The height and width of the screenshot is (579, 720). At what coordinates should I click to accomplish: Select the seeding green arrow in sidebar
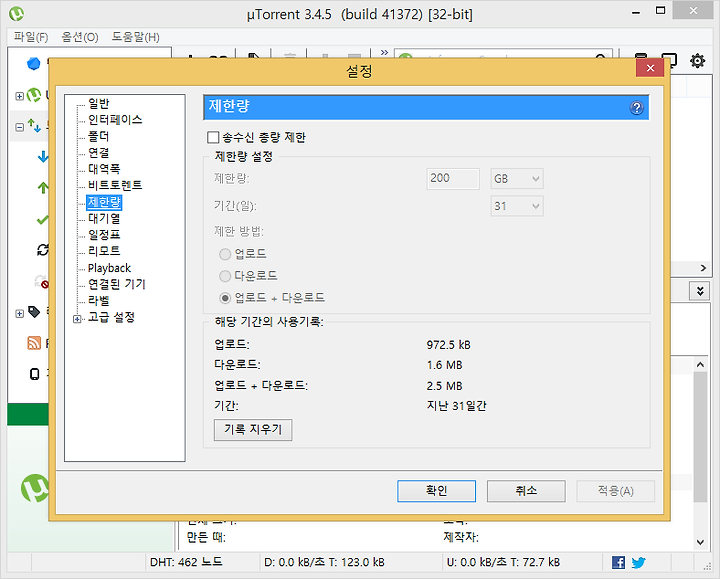click(x=43, y=187)
